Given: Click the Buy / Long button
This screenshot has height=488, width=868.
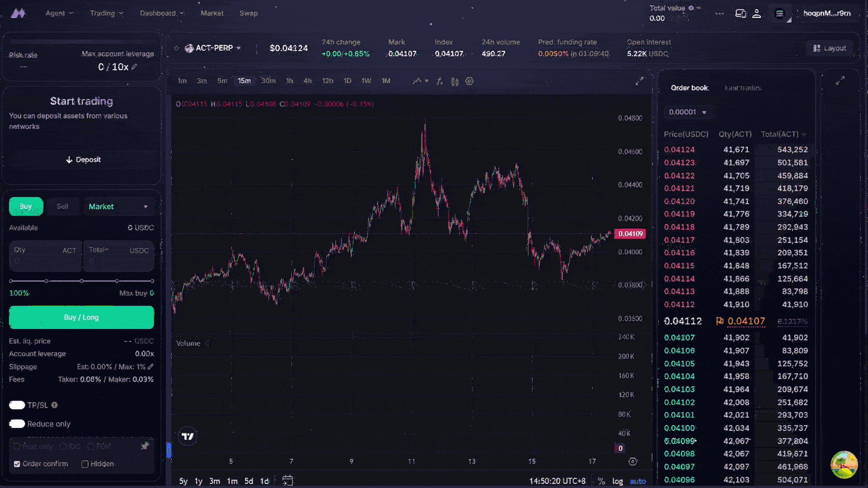Looking at the screenshot, I should 81,317.
